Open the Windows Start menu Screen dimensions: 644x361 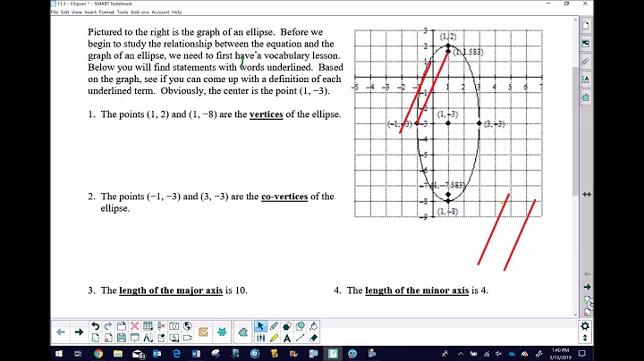[59, 354]
